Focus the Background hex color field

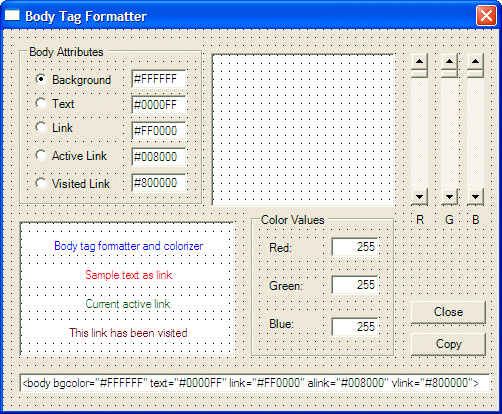(159, 79)
